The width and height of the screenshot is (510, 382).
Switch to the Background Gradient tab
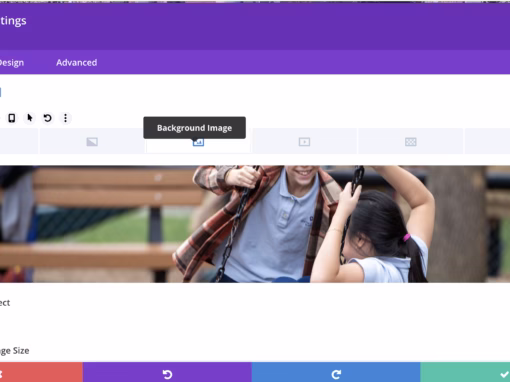(x=92, y=142)
